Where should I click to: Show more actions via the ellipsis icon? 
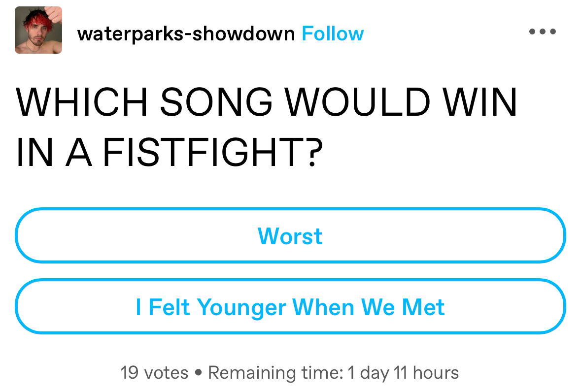tap(543, 32)
